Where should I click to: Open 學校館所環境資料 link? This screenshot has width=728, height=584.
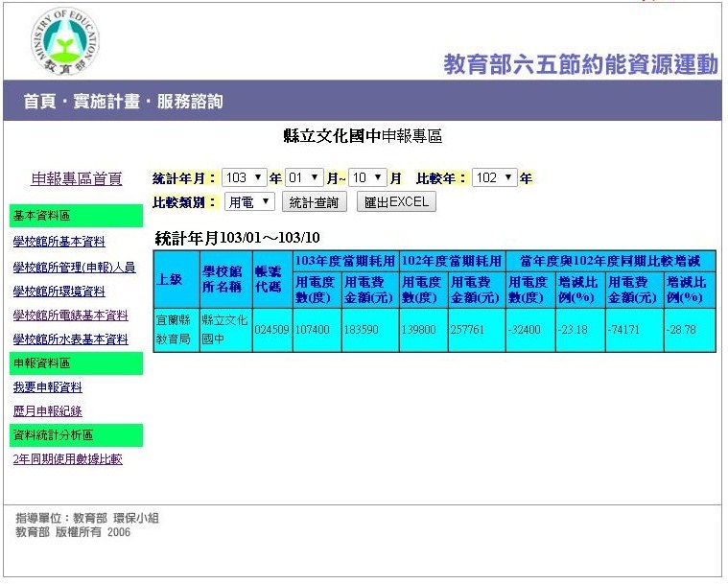pyautogui.click(x=59, y=292)
